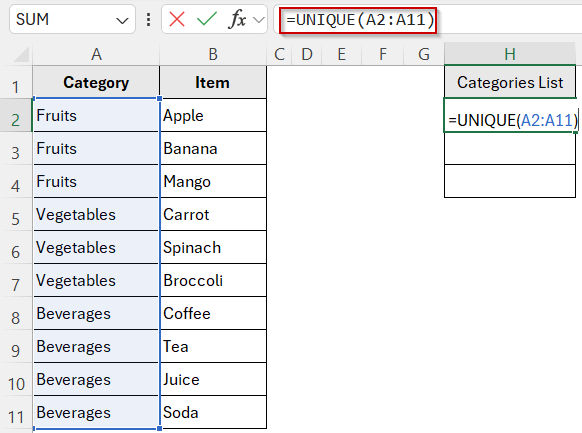Click Fruits cell next to Mango
The height and width of the screenshot is (433, 582).
tap(96, 181)
